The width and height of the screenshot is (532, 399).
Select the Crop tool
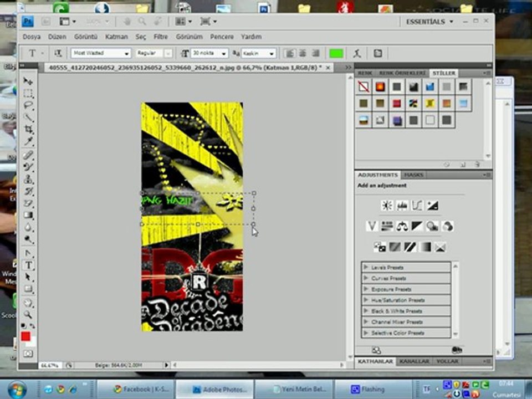point(28,130)
